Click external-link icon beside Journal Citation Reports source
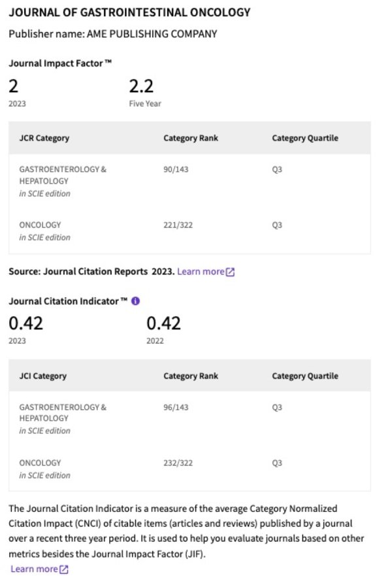The width and height of the screenshot is (392, 583). [x=230, y=272]
